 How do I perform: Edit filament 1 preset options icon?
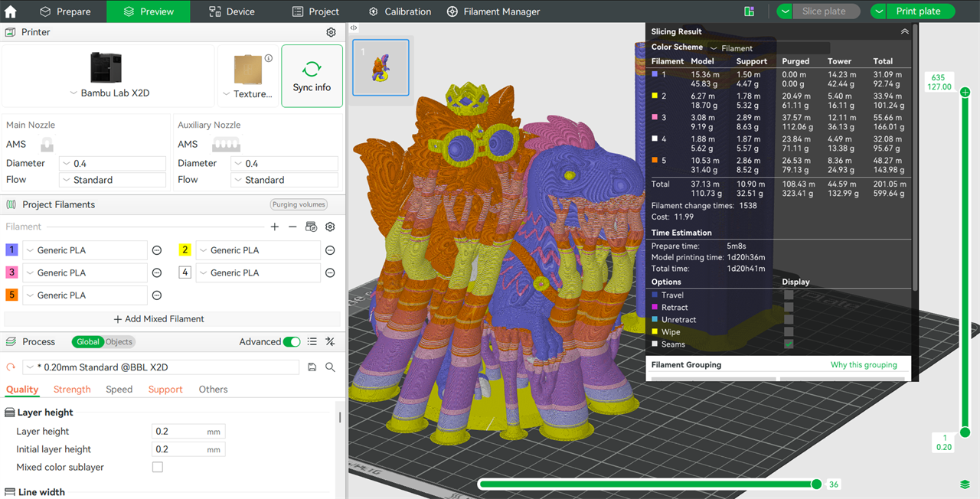pos(157,250)
